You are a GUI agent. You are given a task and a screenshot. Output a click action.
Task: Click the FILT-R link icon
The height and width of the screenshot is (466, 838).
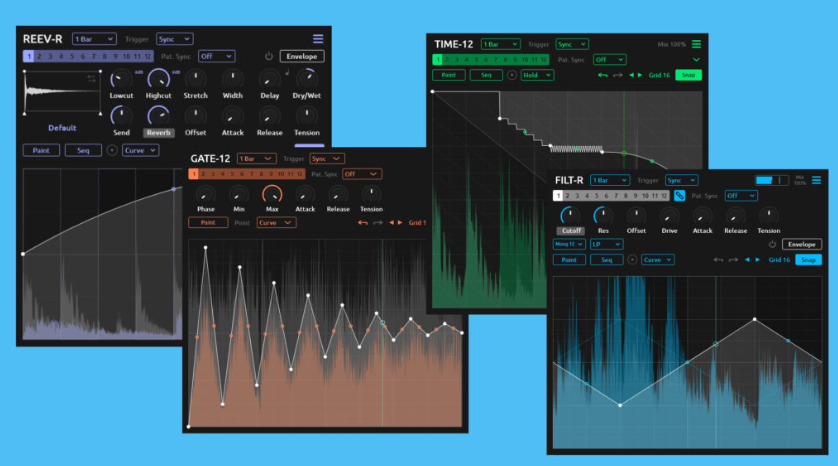679,196
